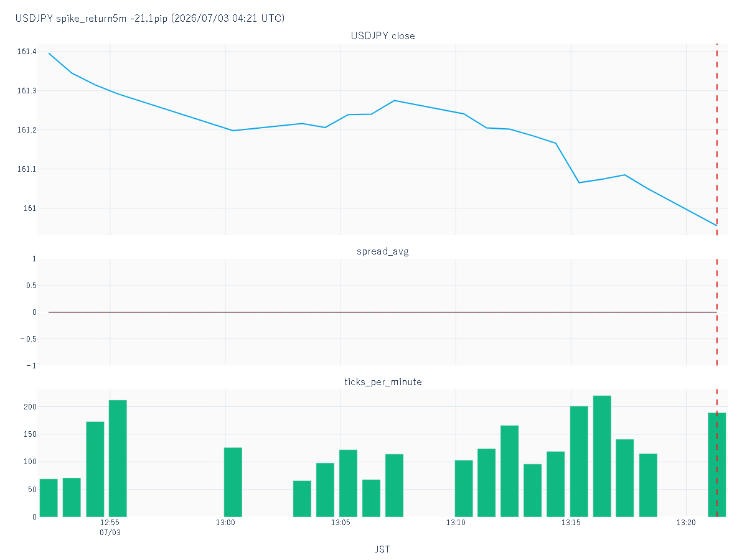Screen dimensions: 747x560
Task: Click the tick bar at 13:15
Action: (579, 461)
